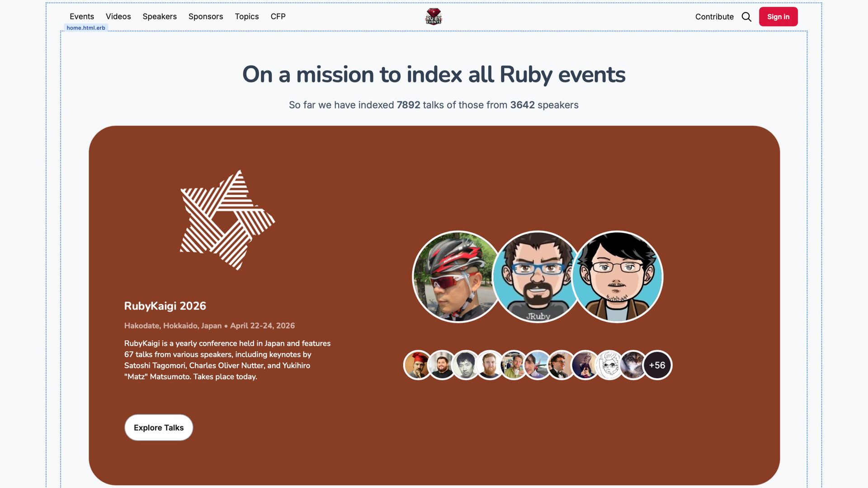Image resolution: width=868 pixels, height=488 pixels.
Task: Select the Topics nav link
Action: pyautogui.click(x=247, y=16)
